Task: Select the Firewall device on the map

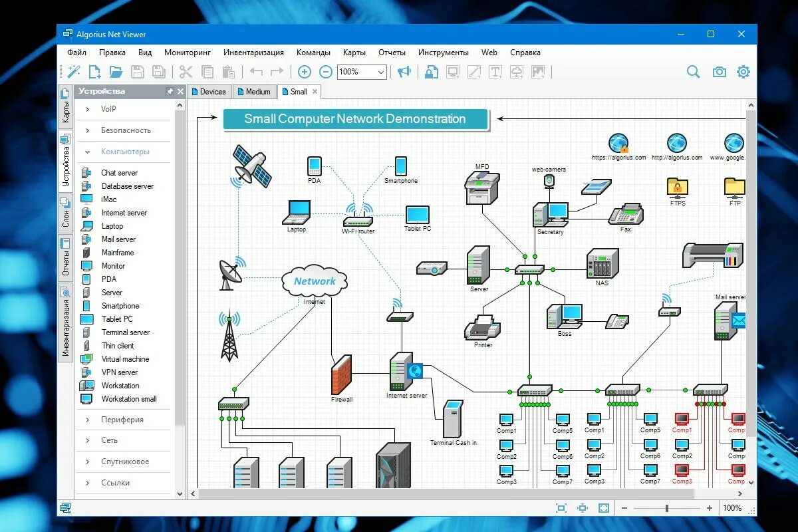Action: (342, 374)
